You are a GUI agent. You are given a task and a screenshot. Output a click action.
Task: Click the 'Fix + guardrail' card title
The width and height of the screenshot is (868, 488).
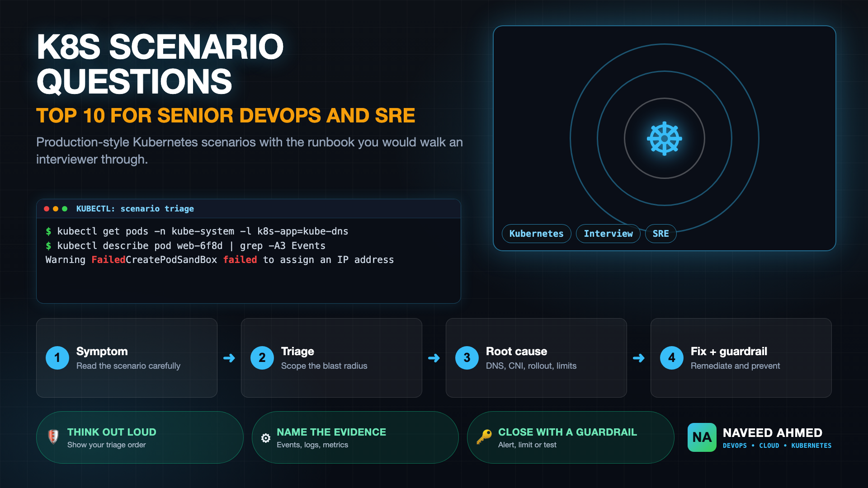(x=729, y=351)
